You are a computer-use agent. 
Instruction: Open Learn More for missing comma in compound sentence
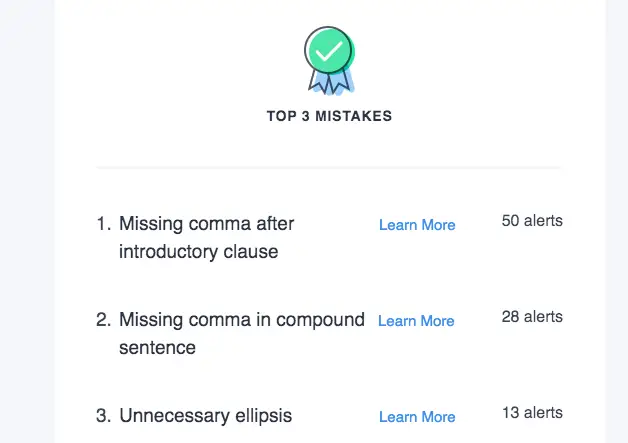point(416,321)
